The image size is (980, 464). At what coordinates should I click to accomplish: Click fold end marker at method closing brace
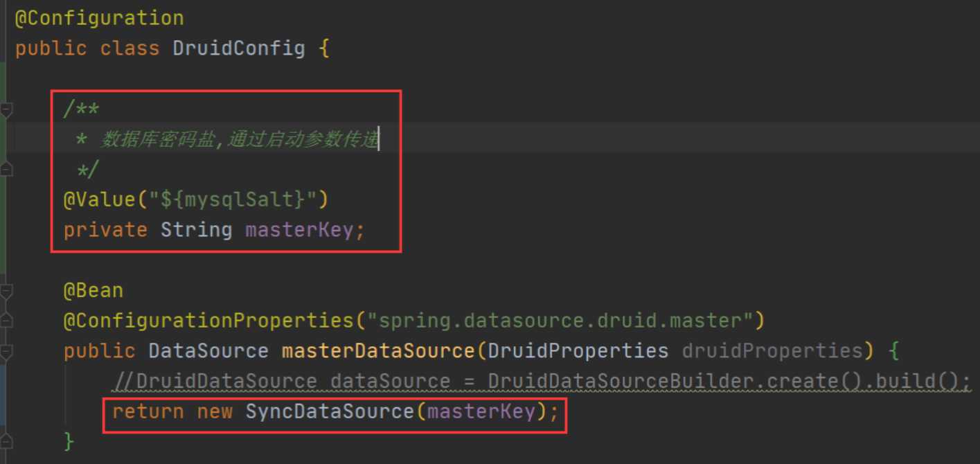tap(6, 441)
